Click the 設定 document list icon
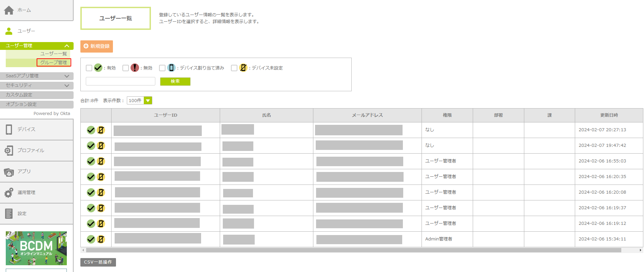644x272 pixels. click(x=9, y=214)
